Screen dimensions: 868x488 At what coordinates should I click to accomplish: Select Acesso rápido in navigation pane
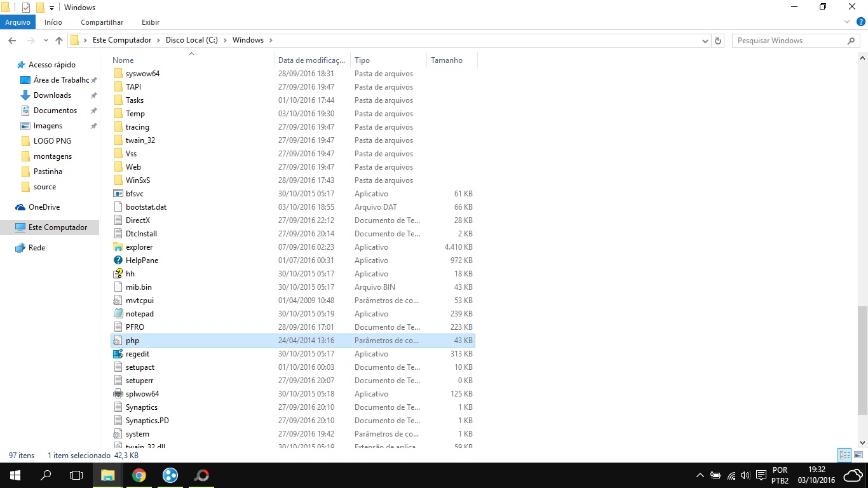click(x=51, y=65)
